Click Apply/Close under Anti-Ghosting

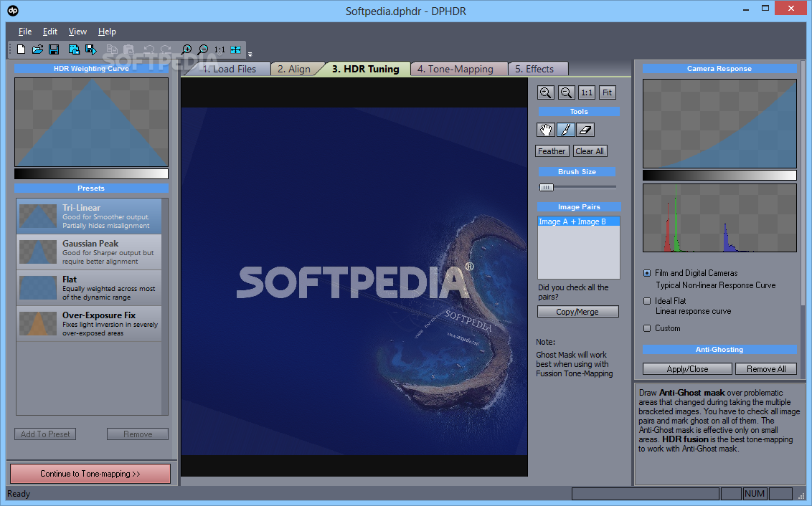coord(688,369)
